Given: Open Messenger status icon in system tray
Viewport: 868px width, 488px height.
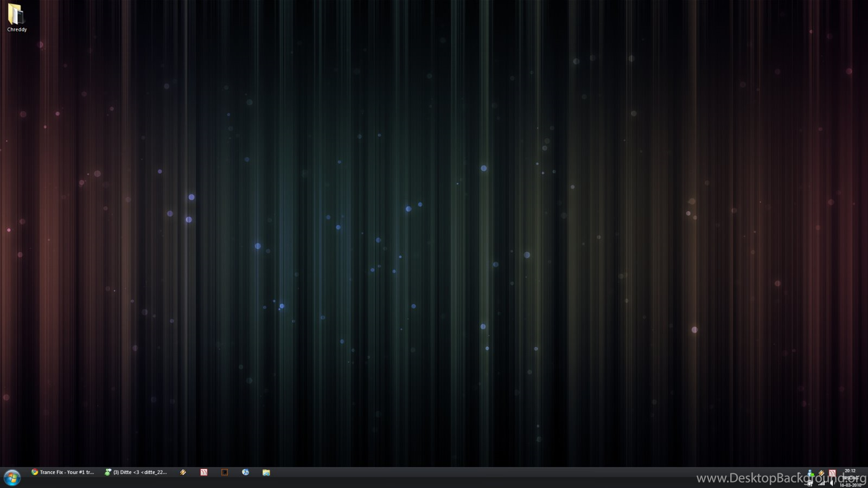Looking at the screenshot, I should coord(810,473).
